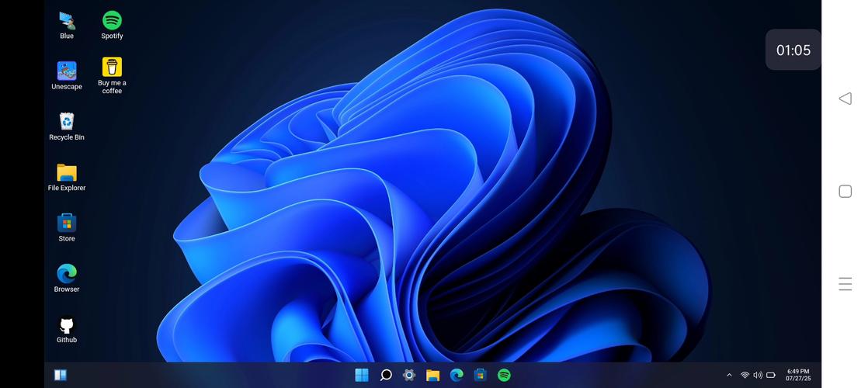
Task: Click the battery tray icon
Action: pos(771,376)
